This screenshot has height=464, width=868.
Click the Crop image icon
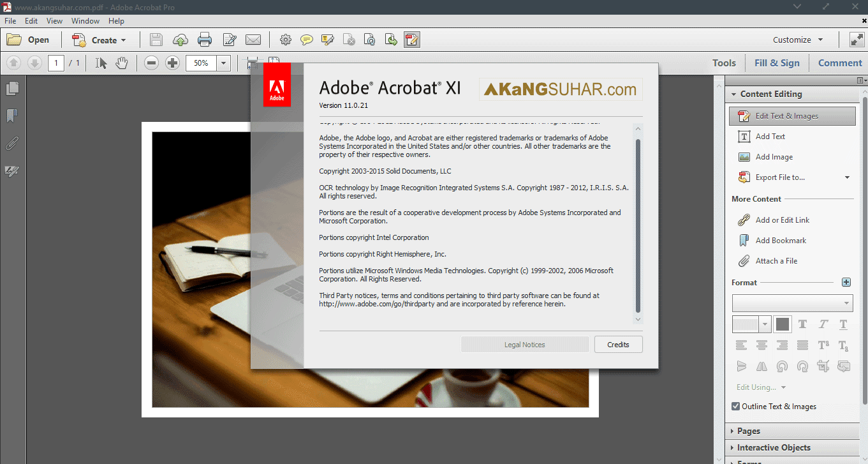(823, 366)
